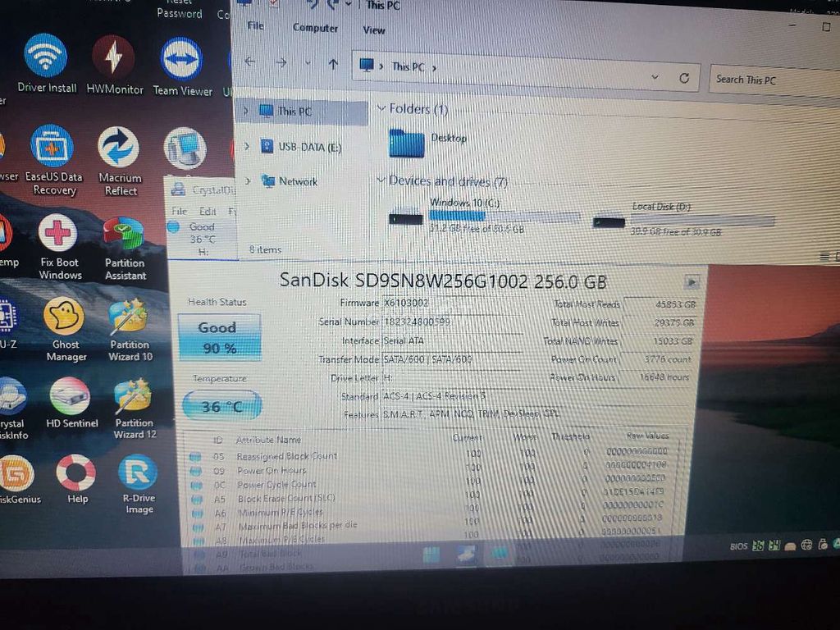Select Block Erase Count (SLC) row
The height and width of the screenshot is (630, 840).
tap(430, 496)
